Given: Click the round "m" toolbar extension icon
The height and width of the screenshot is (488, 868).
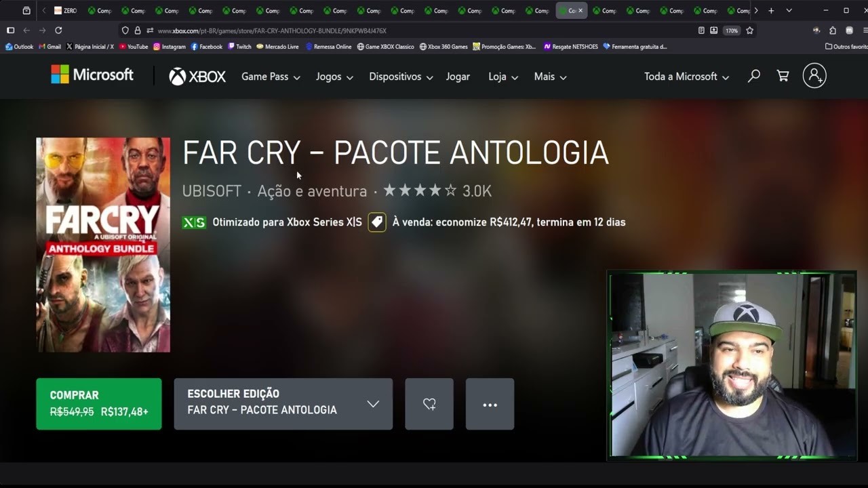Looking at the screenshot, I should [x=849, y=30].
